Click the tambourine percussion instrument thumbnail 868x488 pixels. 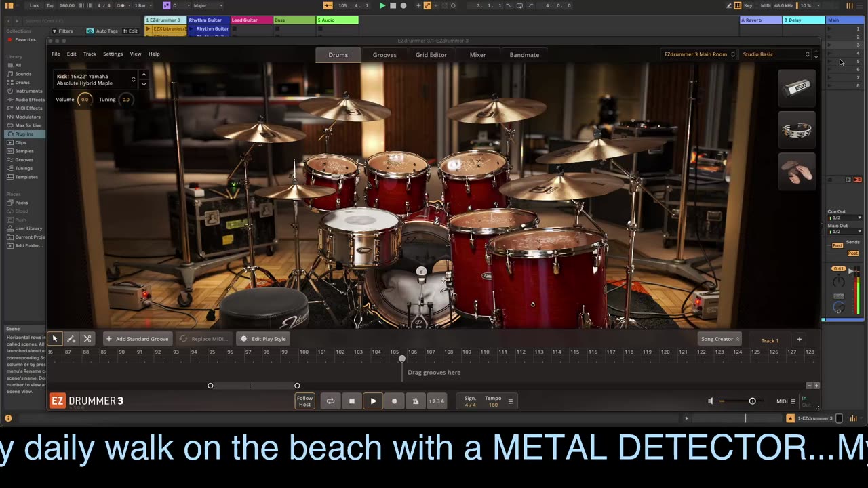797,129
